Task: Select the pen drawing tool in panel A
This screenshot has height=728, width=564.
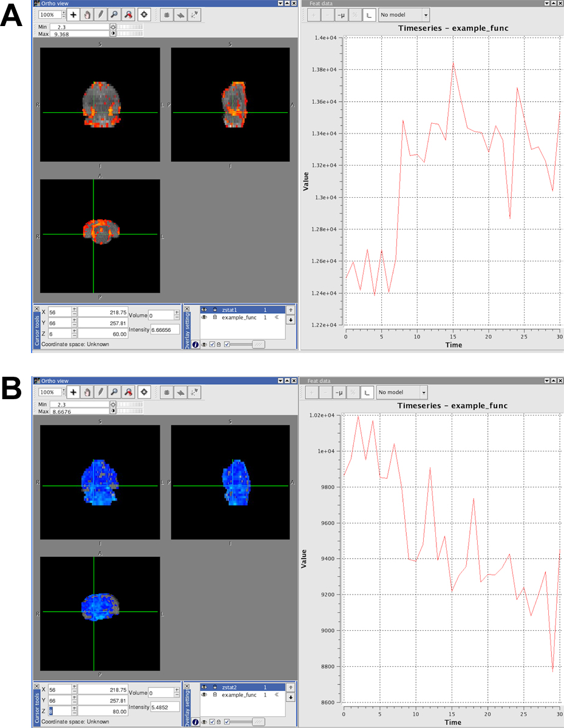Action: point(100,15)
